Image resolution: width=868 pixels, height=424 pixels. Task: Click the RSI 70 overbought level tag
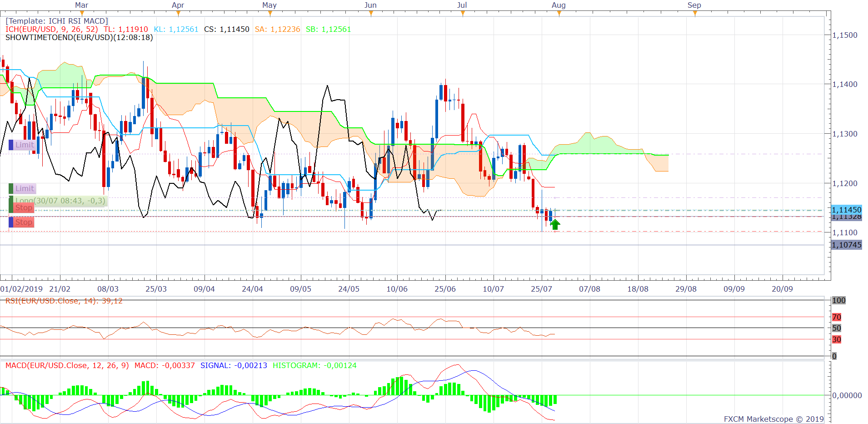pos(837,317)
